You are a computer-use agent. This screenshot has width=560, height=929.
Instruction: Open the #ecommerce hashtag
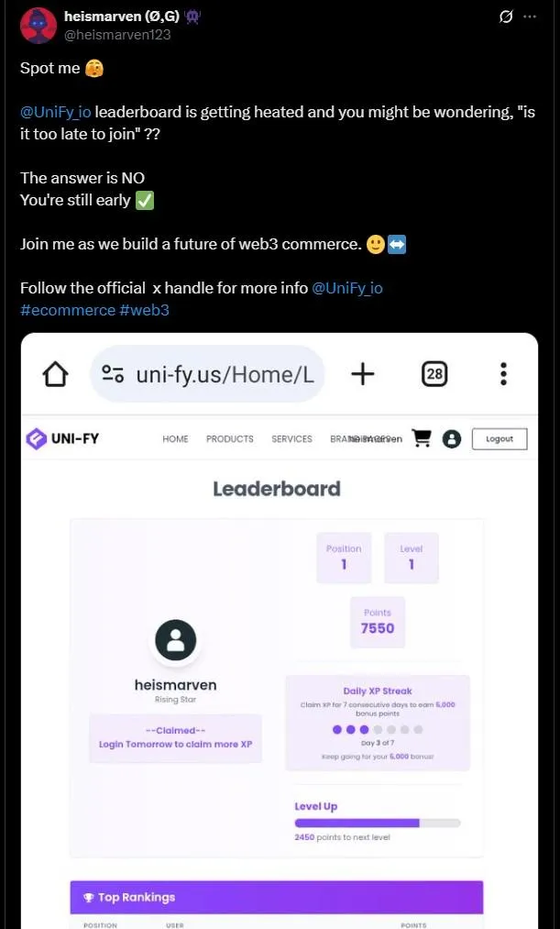click(68, 310)
